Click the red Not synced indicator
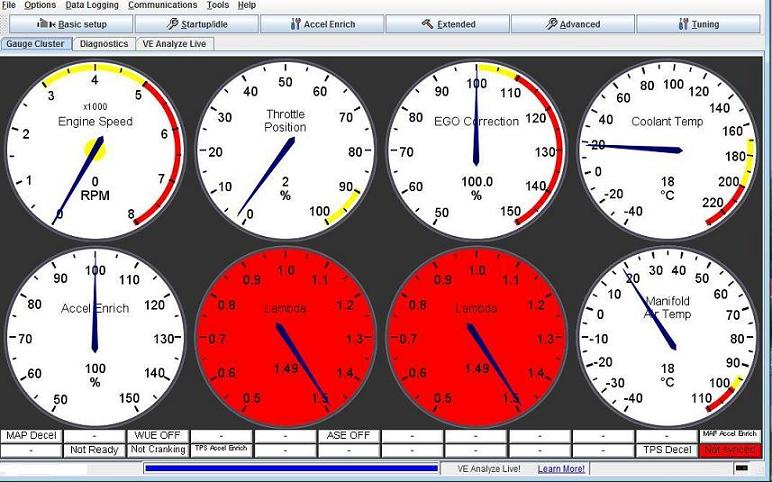 [x=729, y=451]
